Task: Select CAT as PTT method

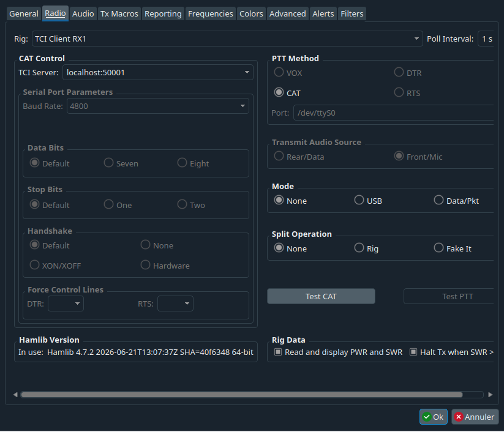Action: coord(287,93)
